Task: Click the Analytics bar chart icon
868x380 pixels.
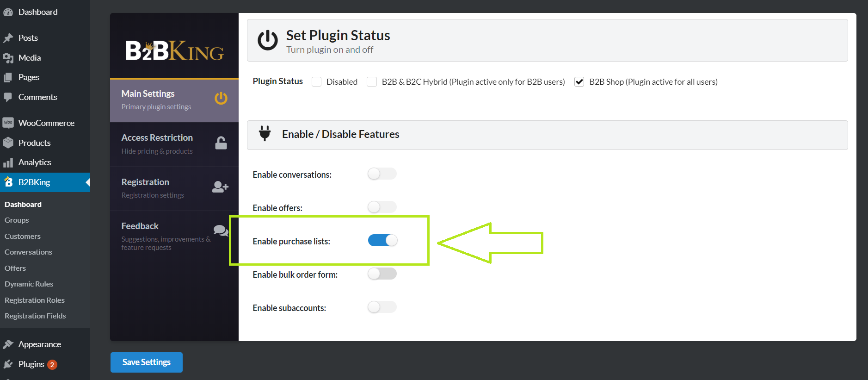Action: (8, 162)
